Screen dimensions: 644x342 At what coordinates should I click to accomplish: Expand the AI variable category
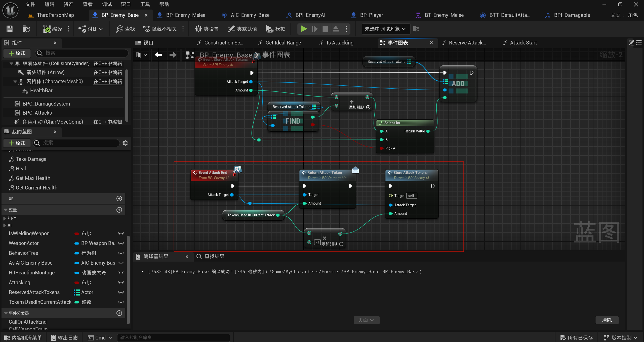click(5, 225)
